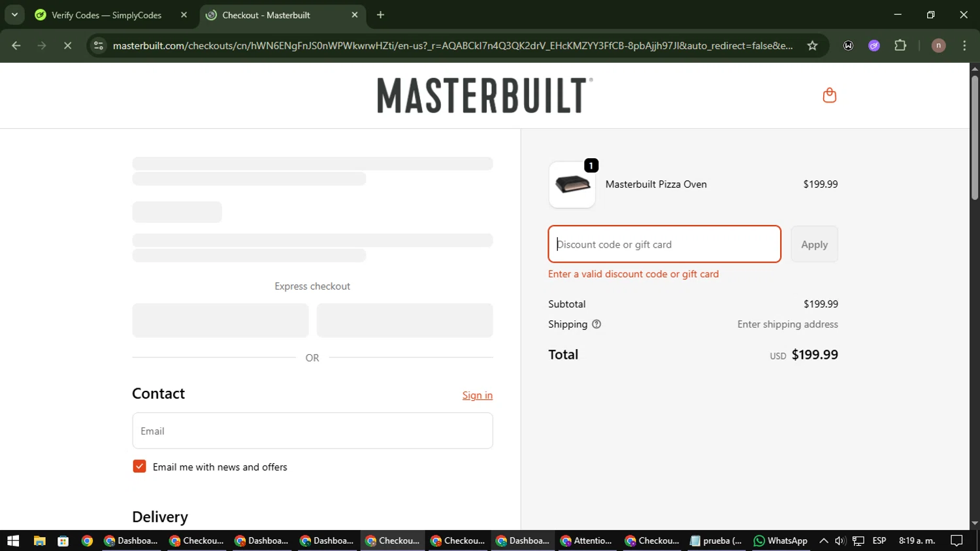The height and width of the screenshot is (551, 980).
Task: Open the prueba notepad window in taskbar
Action: pos(716,541)
